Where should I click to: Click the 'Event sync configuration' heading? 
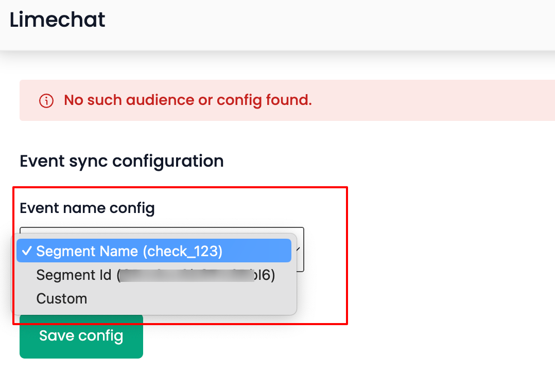[122, 161]
